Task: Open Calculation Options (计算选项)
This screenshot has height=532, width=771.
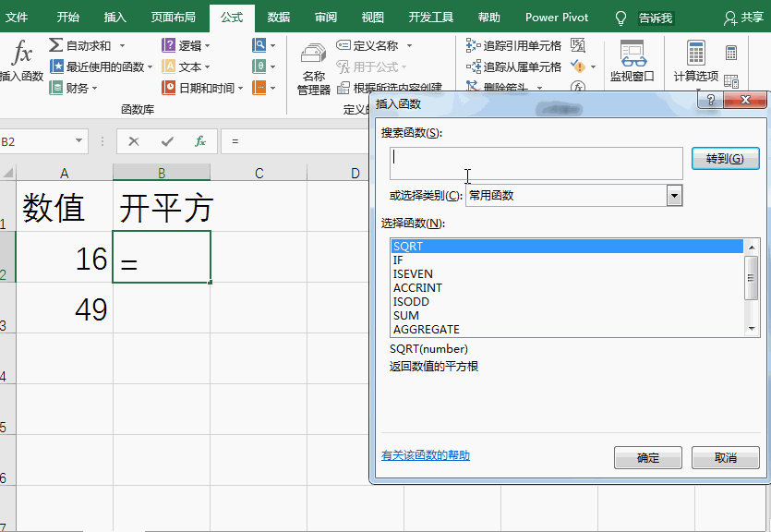Action: 696,62
